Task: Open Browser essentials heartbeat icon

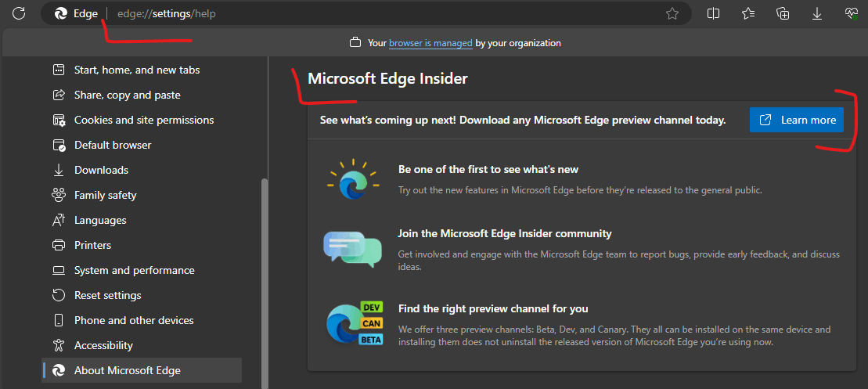Action: 852,14
